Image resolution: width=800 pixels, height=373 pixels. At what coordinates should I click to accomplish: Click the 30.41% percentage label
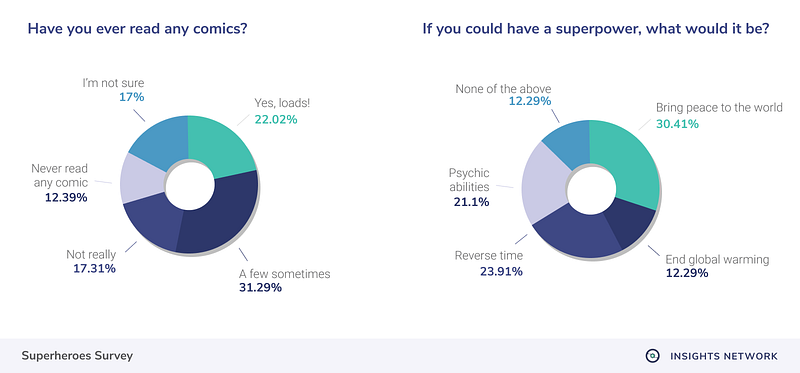point(677,123)
